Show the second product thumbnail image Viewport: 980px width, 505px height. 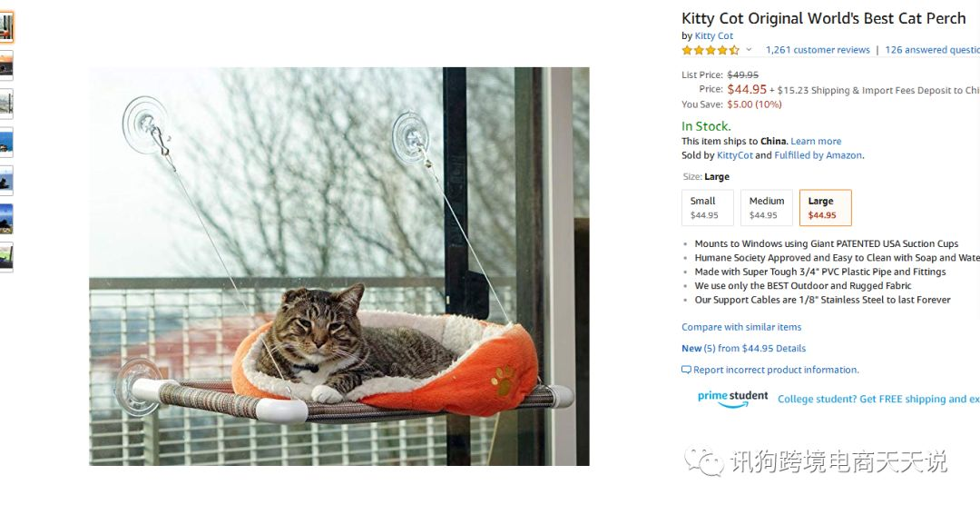[6, 65]
